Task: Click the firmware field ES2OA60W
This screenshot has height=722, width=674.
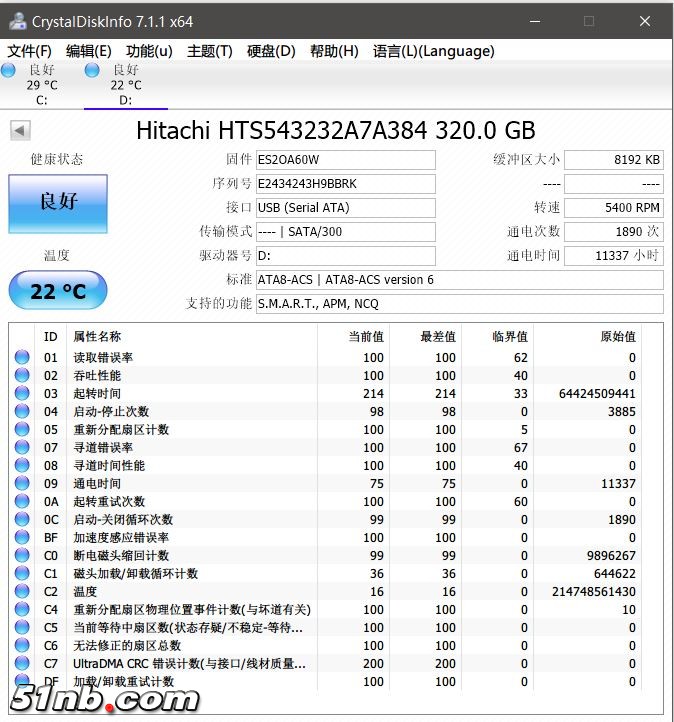Action: coord(345,160)
